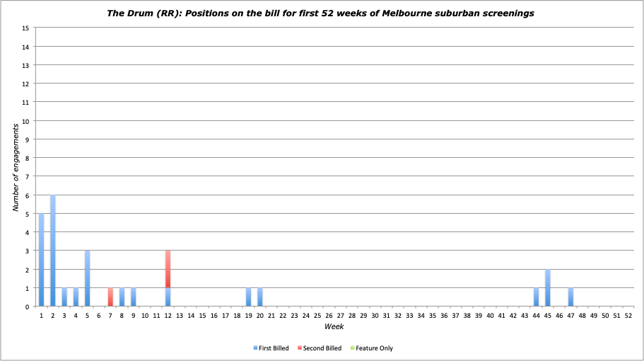Viewport: 644px width, 361px height.
Task: Click the blue segment of week 12 bar
Action: click(x=168, y=297)
